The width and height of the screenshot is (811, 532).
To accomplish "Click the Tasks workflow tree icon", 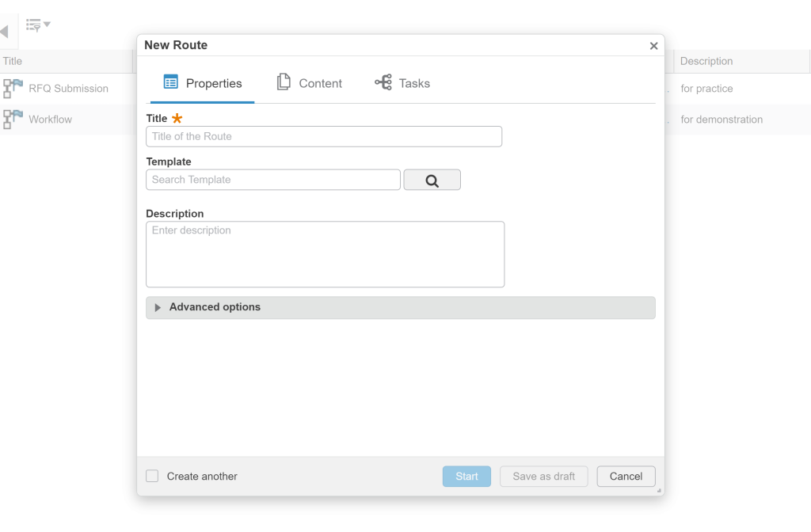I will pyautogui.click(x=383, y=82).
